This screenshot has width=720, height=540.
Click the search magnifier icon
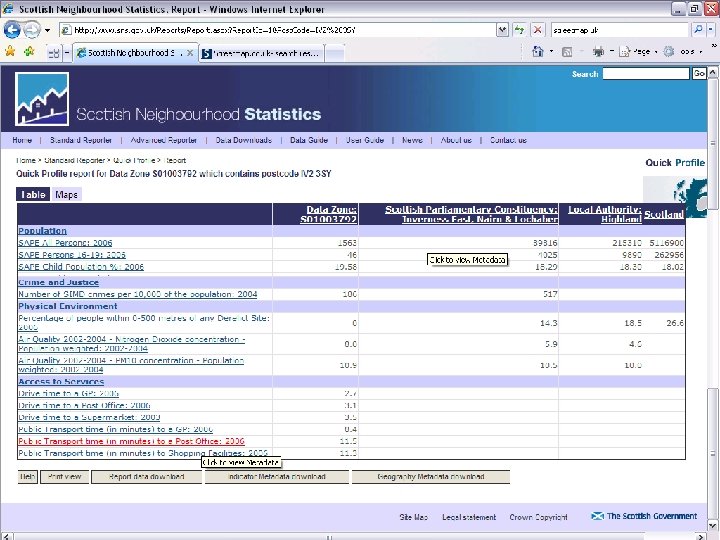pos(698,30)
